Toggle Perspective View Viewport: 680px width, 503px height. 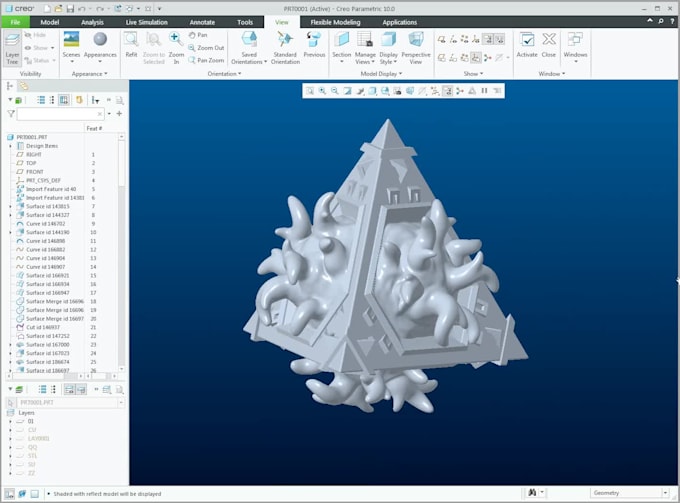(416, 48)
